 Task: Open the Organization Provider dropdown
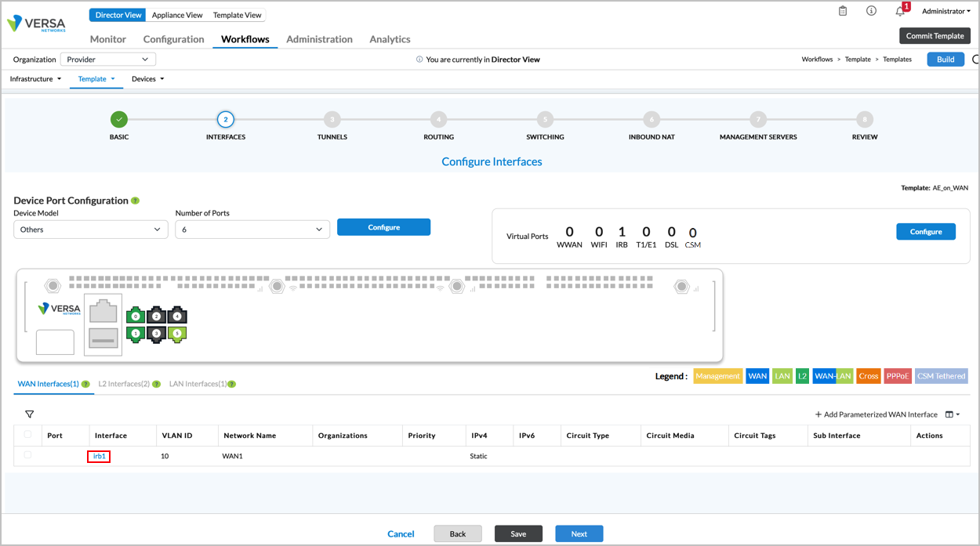108,60
